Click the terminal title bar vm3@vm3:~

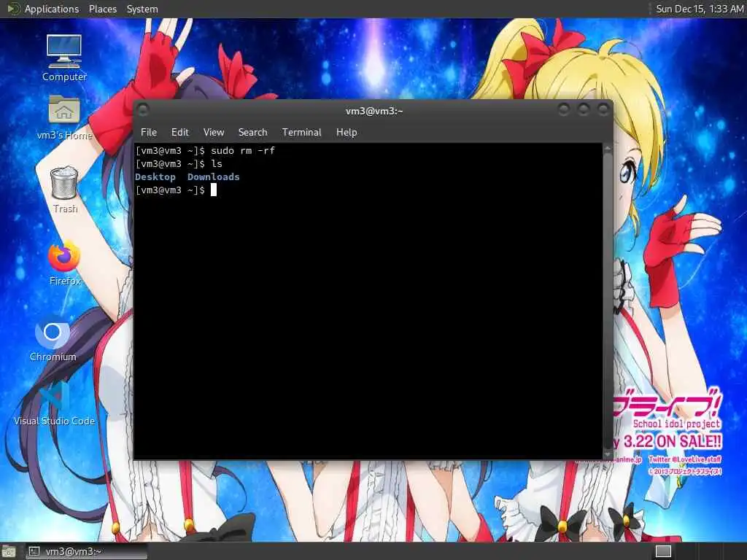pyautogui.click(x=374, y=111)
